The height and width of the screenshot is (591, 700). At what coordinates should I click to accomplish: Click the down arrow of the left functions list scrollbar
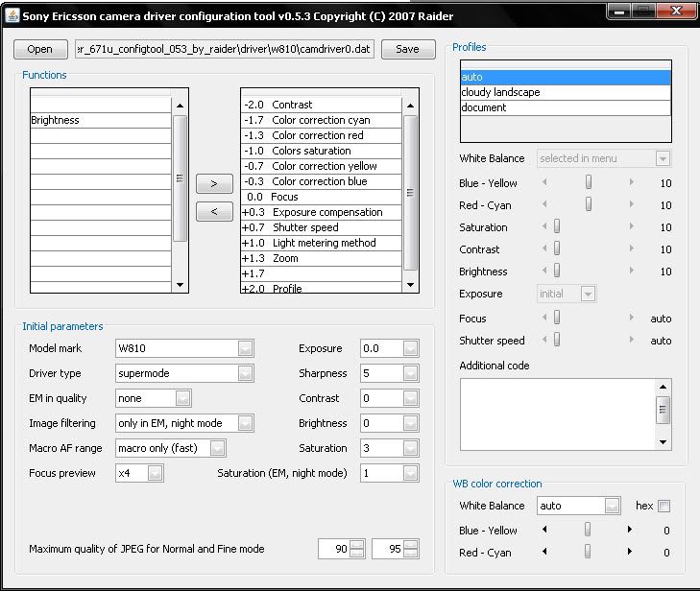pyautogui.click(x=180, y=285)
